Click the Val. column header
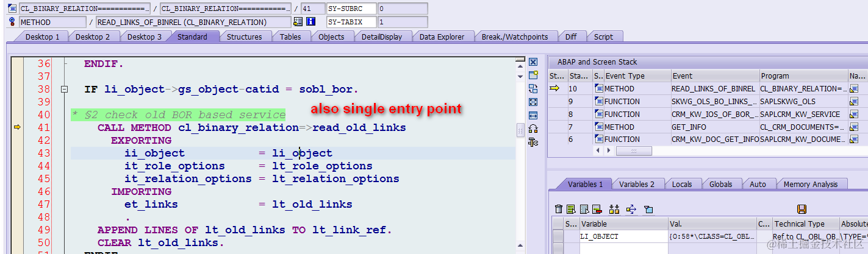The image size is (868, 254). point(712,224)
